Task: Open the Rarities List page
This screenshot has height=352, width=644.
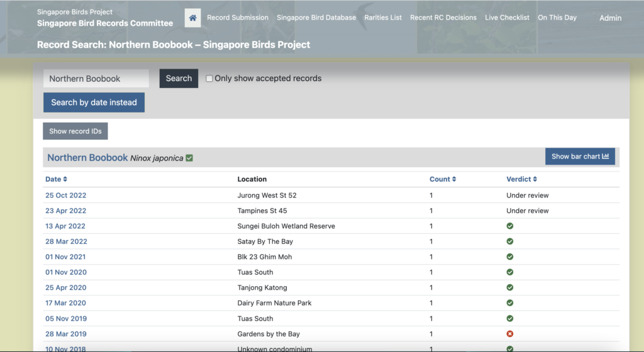Action: click(x=383, y=18)
